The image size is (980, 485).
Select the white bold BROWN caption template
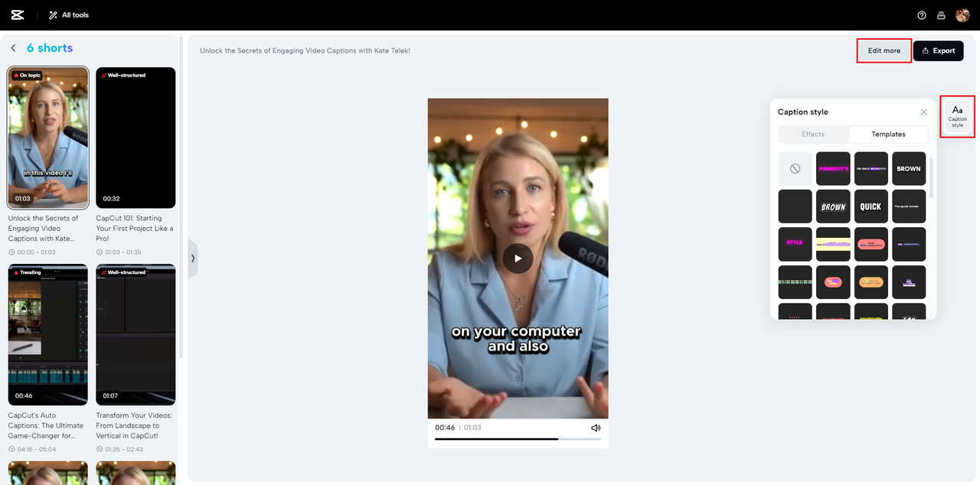point(909,168)
